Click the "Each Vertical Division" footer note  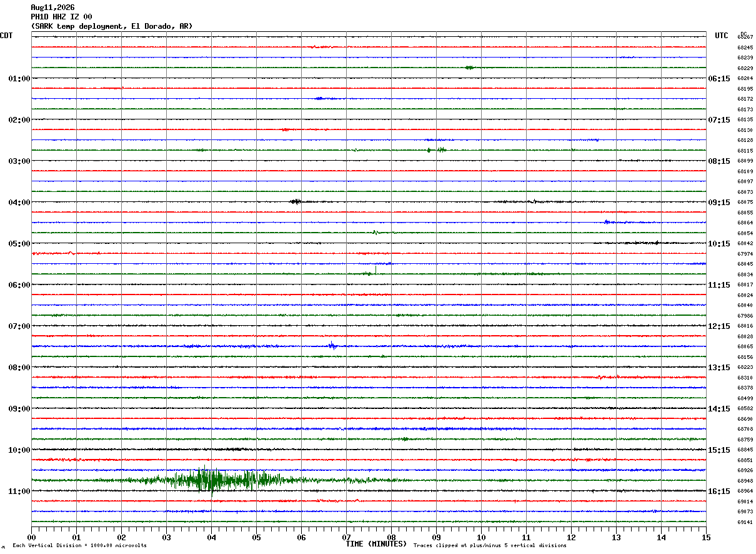79,545
